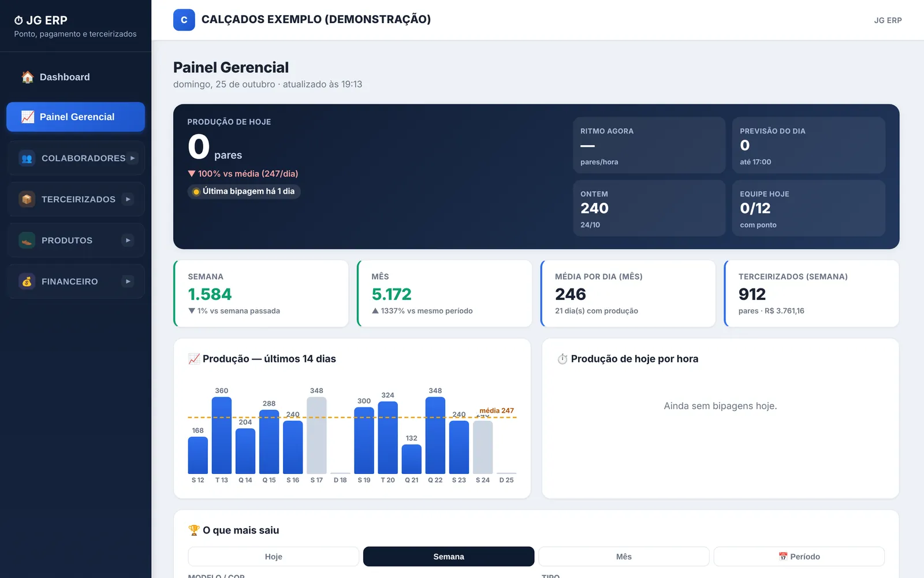Click the clock icon in JG ERP logo
Image resolution: width=924 pixels, height=578 pixels.
point(18,20)
